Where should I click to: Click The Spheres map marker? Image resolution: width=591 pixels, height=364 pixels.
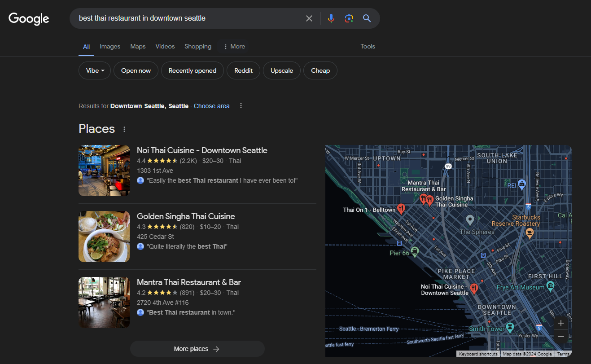pyautogui.click(x=470, y=220)
